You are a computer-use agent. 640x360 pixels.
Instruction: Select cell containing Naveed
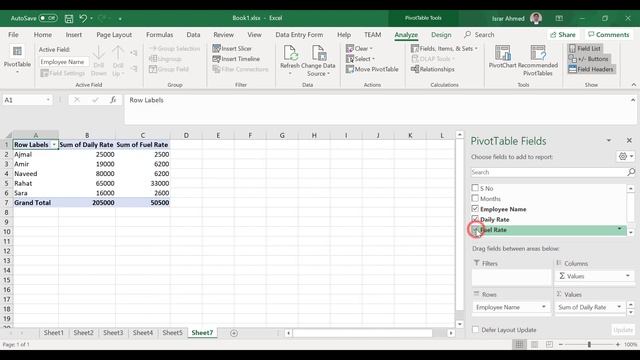coord(36,173)
